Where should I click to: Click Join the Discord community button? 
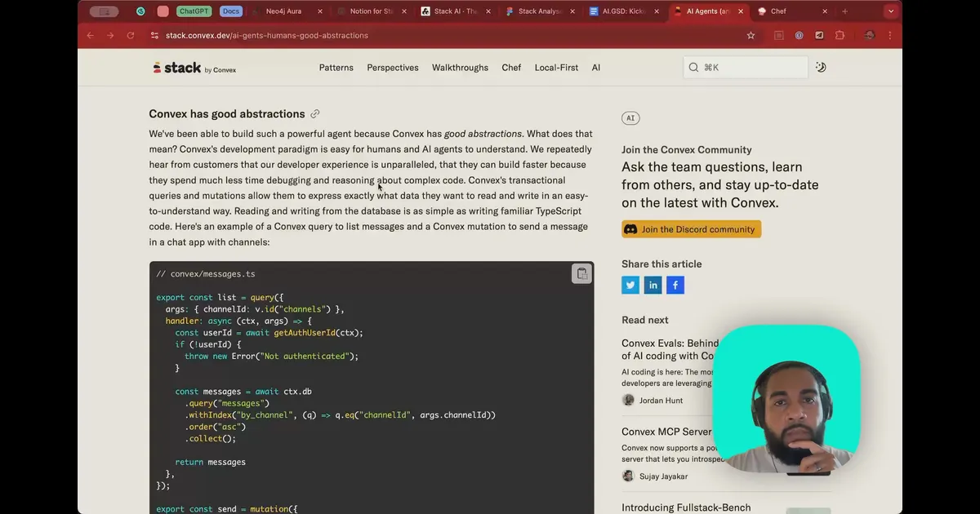(x=691, y=229)
